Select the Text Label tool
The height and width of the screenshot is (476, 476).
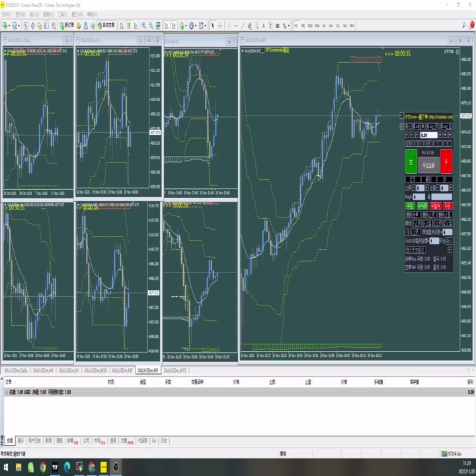[x=270, y=26]
